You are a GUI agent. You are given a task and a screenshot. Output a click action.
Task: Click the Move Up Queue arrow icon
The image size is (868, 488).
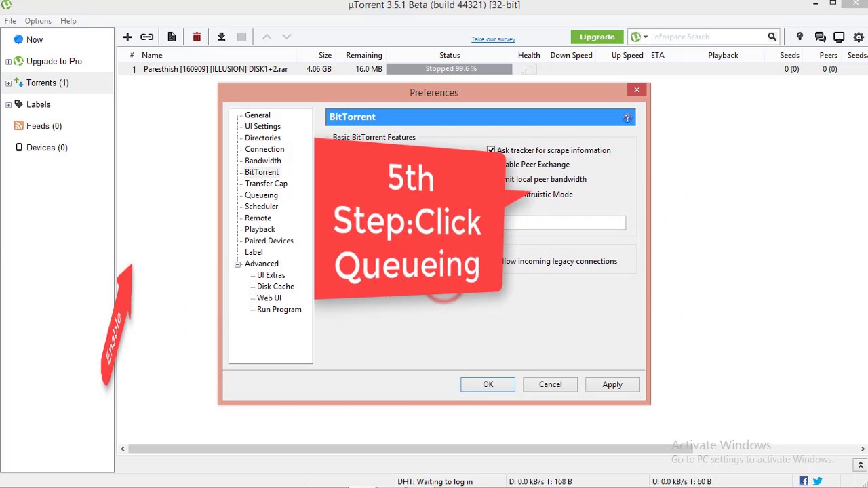267,37
